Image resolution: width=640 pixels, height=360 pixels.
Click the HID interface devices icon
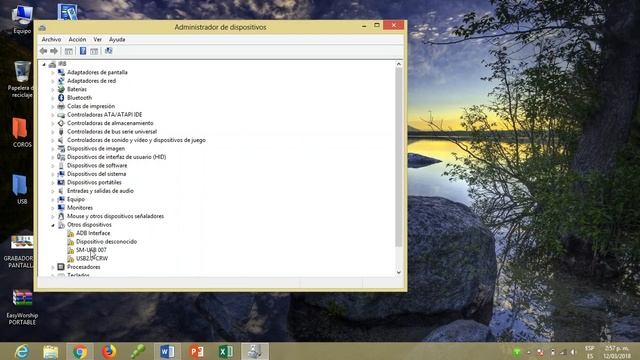(x=61, y=157)
